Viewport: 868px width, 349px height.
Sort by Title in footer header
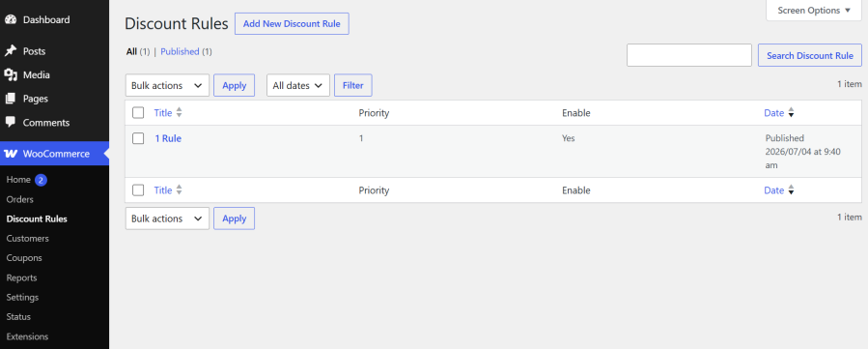coord(163,190)
